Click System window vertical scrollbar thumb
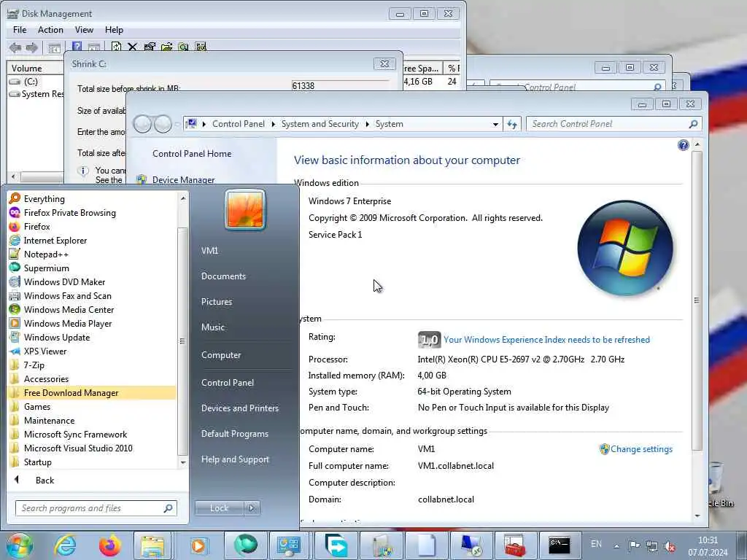The width and height of the screenshot is (747, 560). (x=697, y=300)
